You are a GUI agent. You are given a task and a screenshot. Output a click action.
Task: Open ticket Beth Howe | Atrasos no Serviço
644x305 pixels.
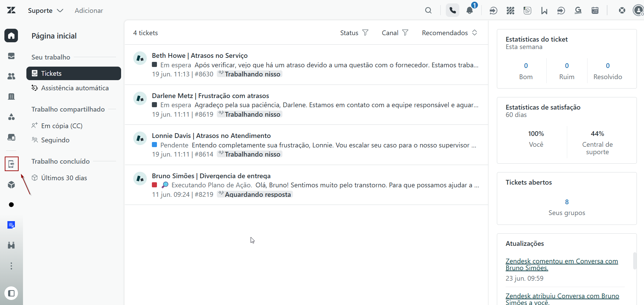pos(306,65)
